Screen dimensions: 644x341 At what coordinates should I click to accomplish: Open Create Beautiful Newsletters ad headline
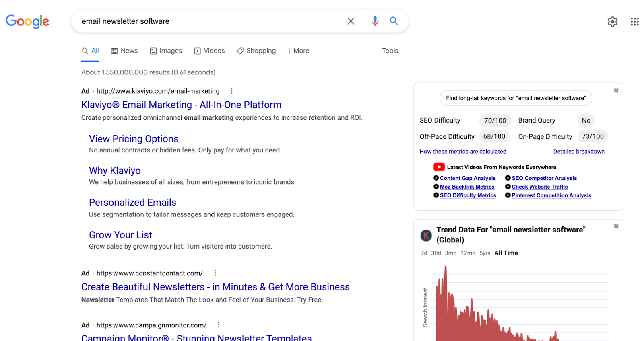[215, 287]
